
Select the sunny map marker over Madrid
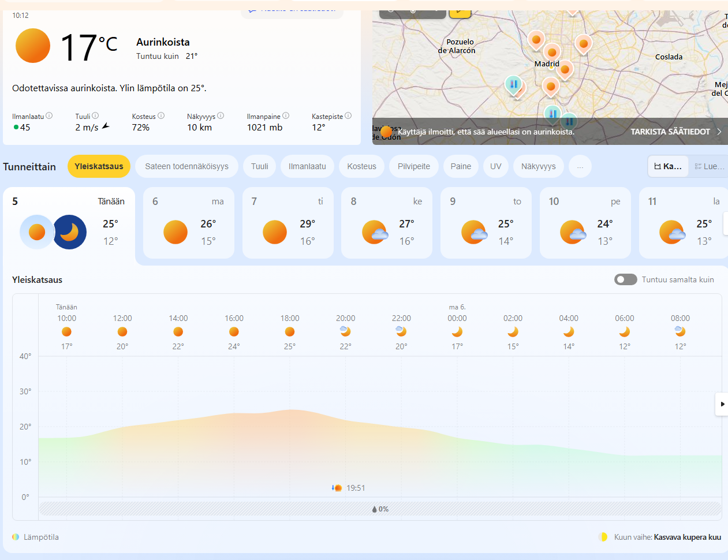click(x=552, y=53)
